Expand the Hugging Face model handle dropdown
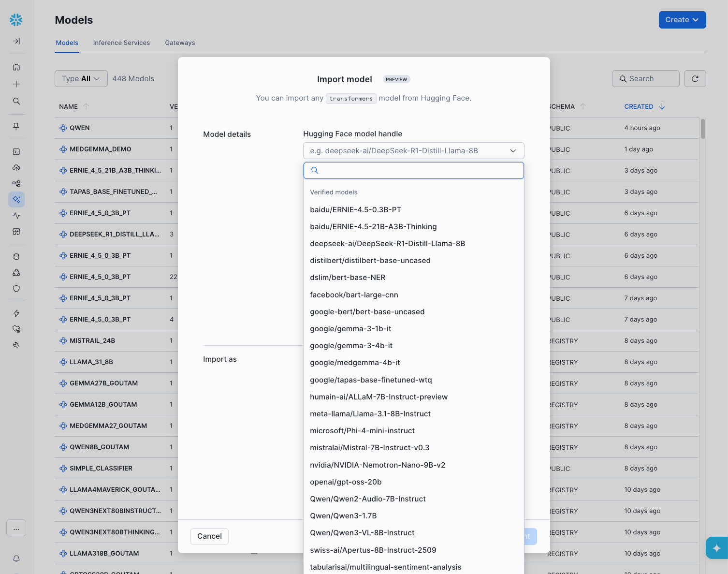The image size is (728, 574). pos(513,150)
